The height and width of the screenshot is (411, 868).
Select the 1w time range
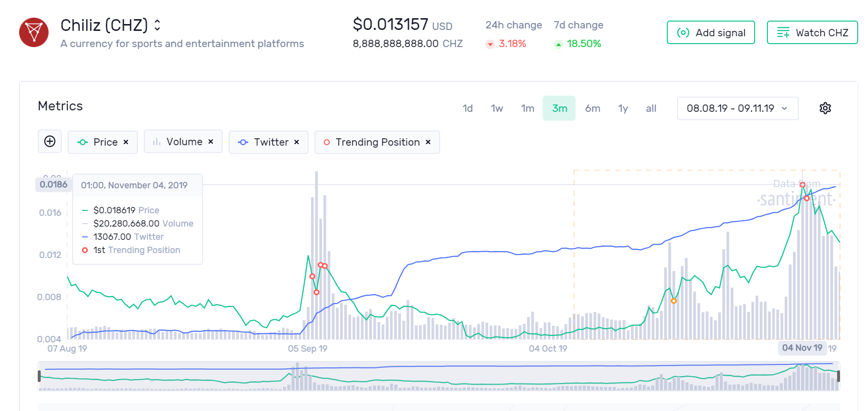point(497,108)
